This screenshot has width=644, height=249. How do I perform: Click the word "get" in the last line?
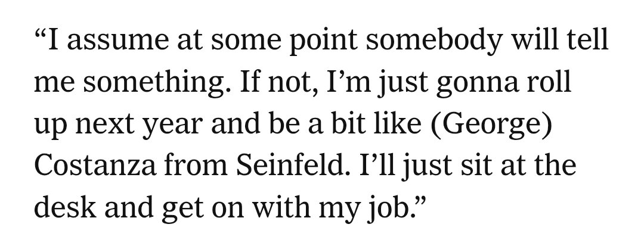click(183, 208)
